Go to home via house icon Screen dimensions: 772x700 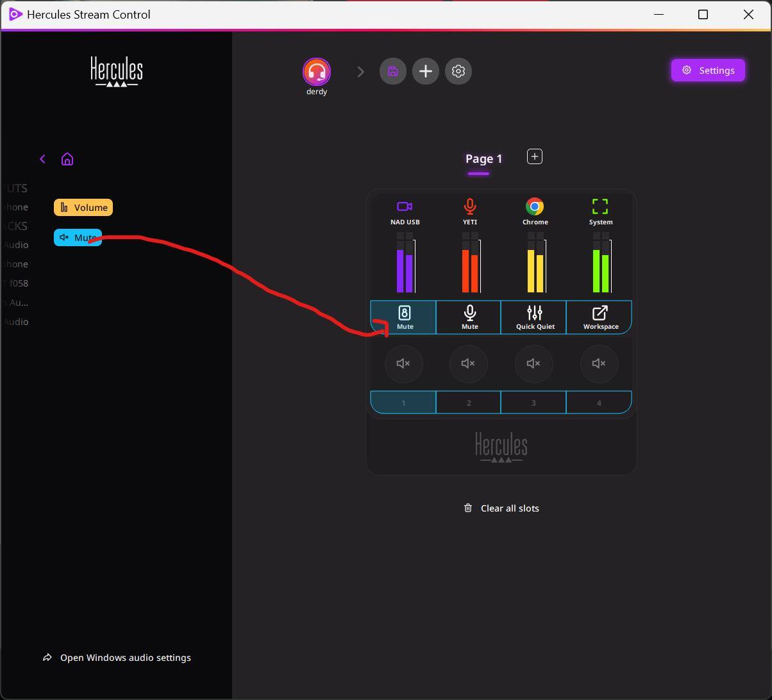[67, 159]
